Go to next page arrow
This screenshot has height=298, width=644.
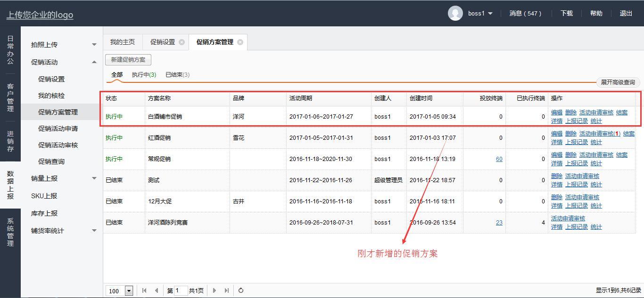click(215, 290)
